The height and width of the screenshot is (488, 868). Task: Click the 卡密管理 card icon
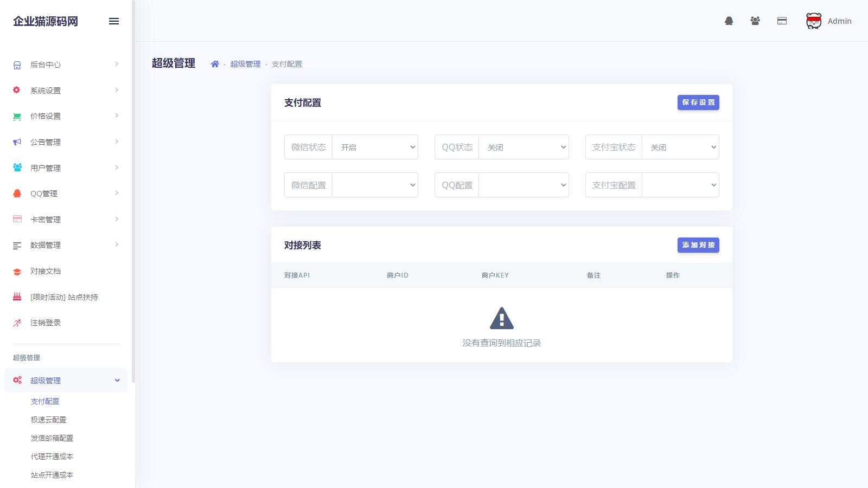tap(17, 219)
